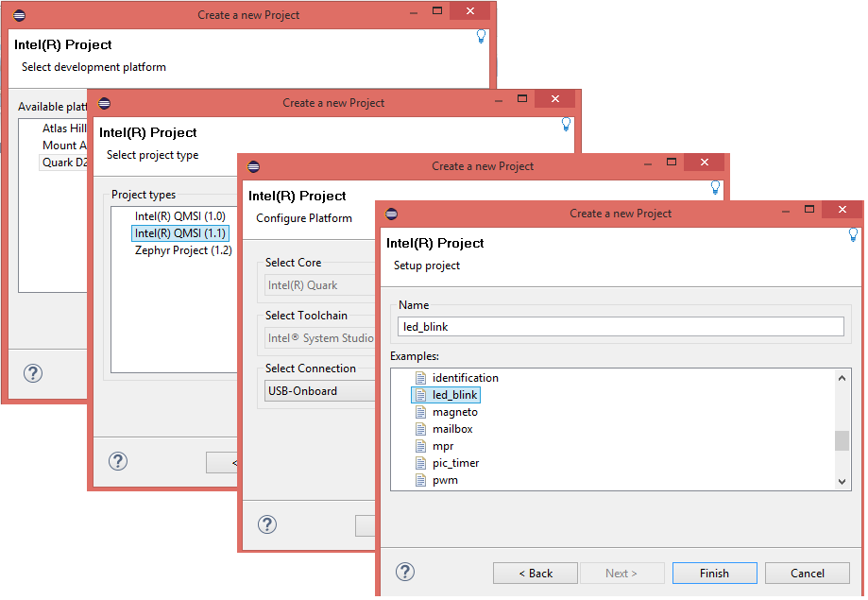Close the Setup project dialog
Image resolution: width=868 pixels, height=600 pixels.
click(842, 210)
